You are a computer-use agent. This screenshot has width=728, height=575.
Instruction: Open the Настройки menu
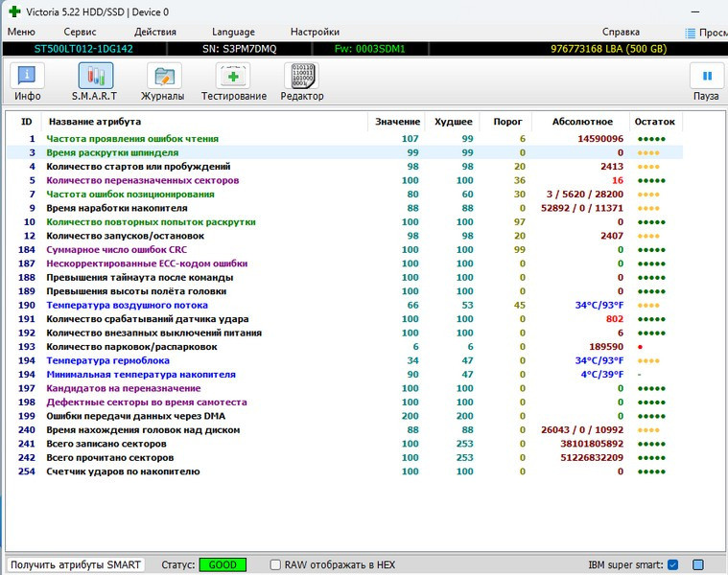pyautogui.click(x=315, y=32)
